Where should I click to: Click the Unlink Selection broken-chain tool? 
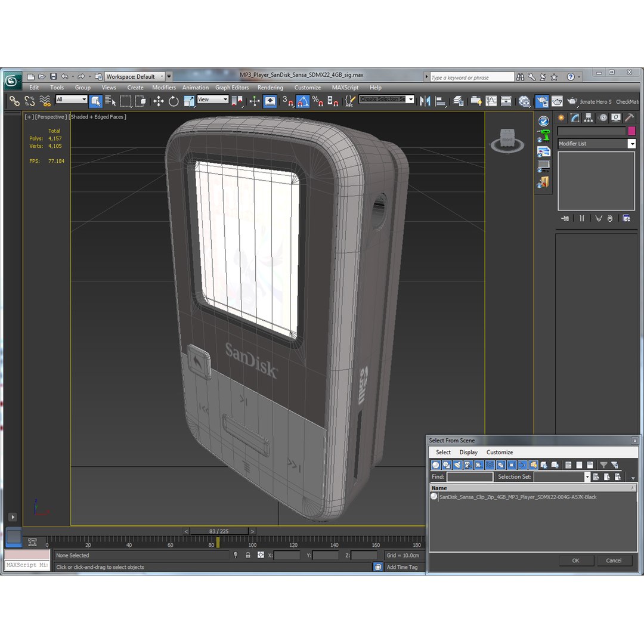(30, 101)
